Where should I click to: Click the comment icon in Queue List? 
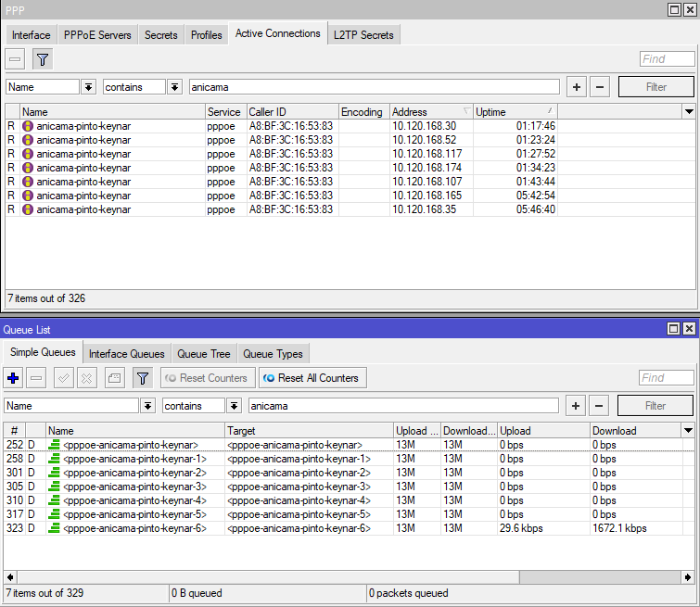[114, 378]
